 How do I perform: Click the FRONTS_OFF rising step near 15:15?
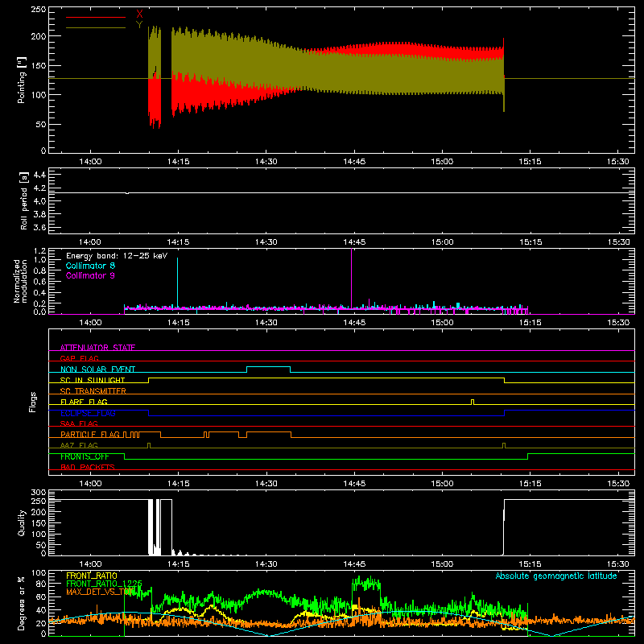528,456
